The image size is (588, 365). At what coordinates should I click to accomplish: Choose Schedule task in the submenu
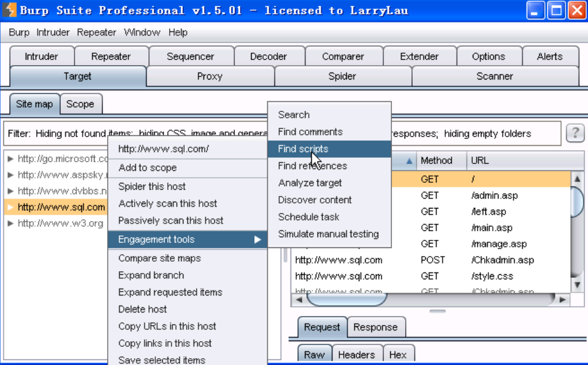click(x=329, y=217)
